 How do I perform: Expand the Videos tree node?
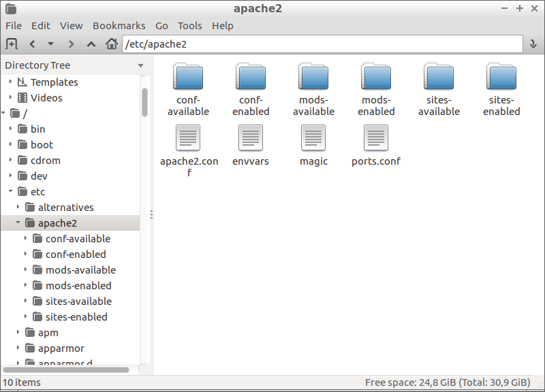10,97
